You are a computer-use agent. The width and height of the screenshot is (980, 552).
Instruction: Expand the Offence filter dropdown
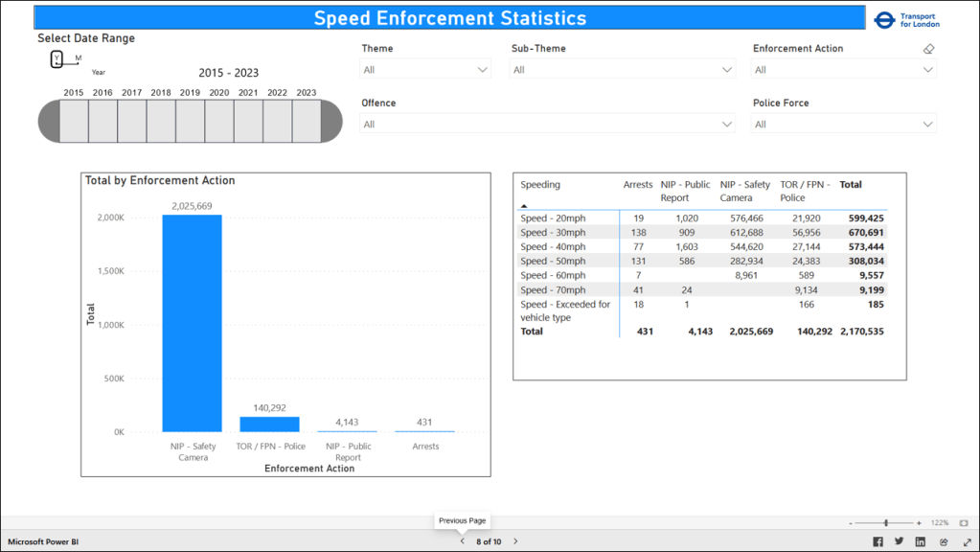click(547, 125)
